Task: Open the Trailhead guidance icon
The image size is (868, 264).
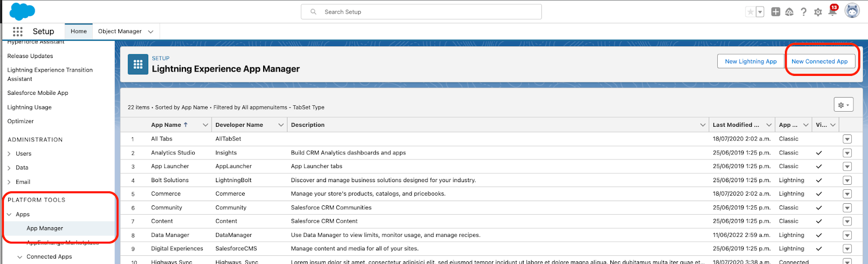Action: pos(789,12)
